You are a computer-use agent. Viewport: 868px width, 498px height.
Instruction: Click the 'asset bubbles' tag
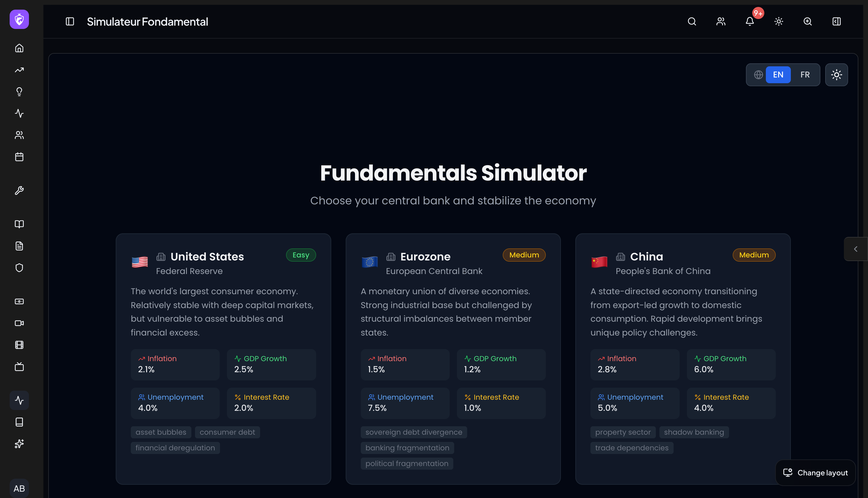[161, 432]
